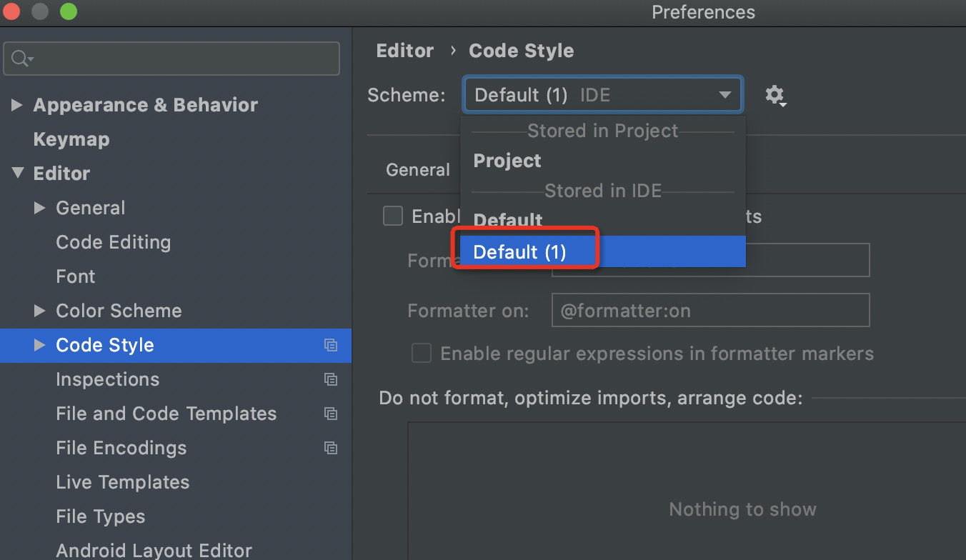
Task: Enable regular expressions in formatter markers
Action: [422, 354]
